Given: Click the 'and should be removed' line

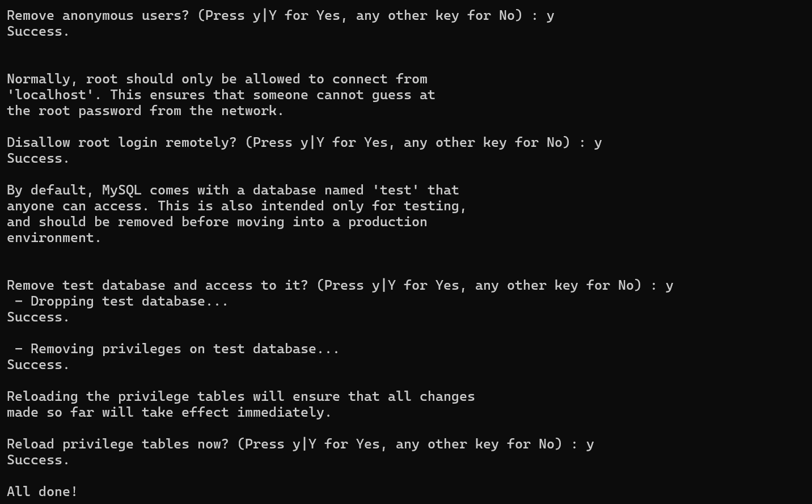Looking at the screenshot, I should [217, 222].
